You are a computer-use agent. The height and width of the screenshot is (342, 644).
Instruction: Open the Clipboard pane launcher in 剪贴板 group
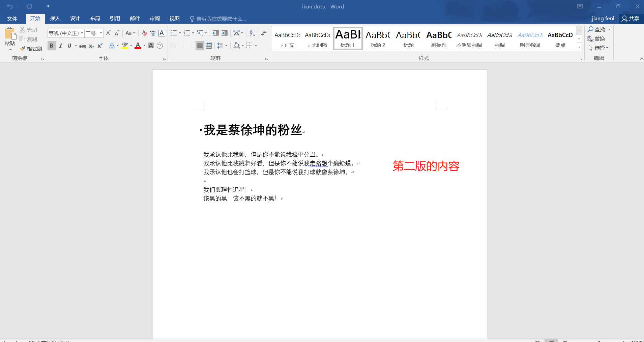tap(42, 59)
